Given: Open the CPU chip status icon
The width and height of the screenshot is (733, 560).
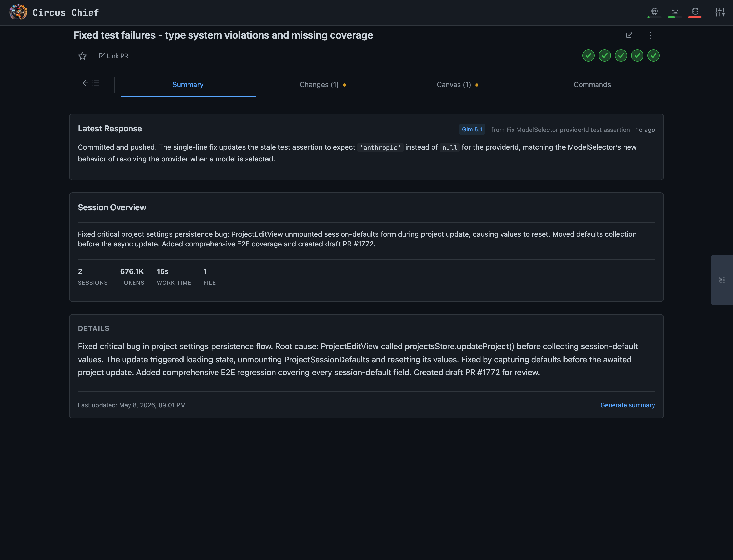Looking at the screenshot, I should pyautogui.click(x=654, y=12).
